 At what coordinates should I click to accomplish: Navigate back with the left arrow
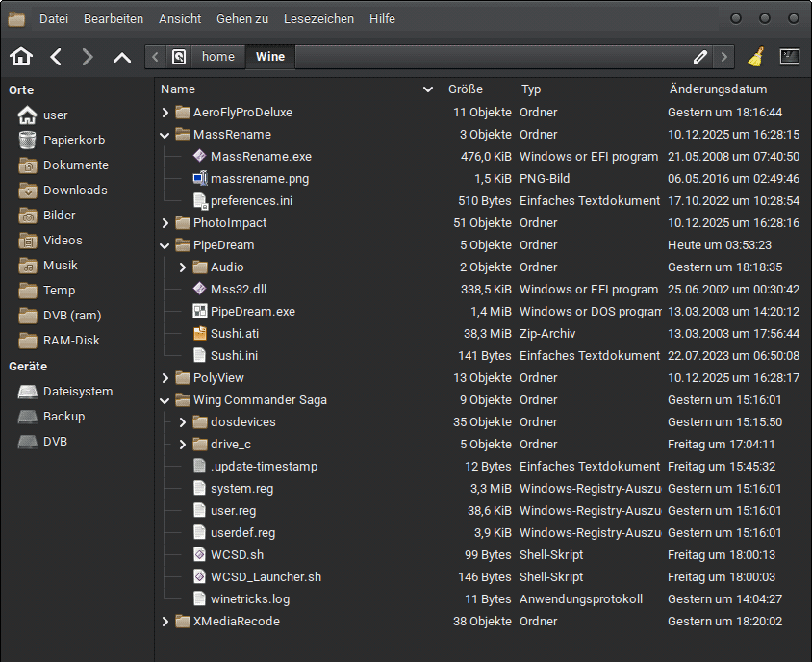pos(56,57)
